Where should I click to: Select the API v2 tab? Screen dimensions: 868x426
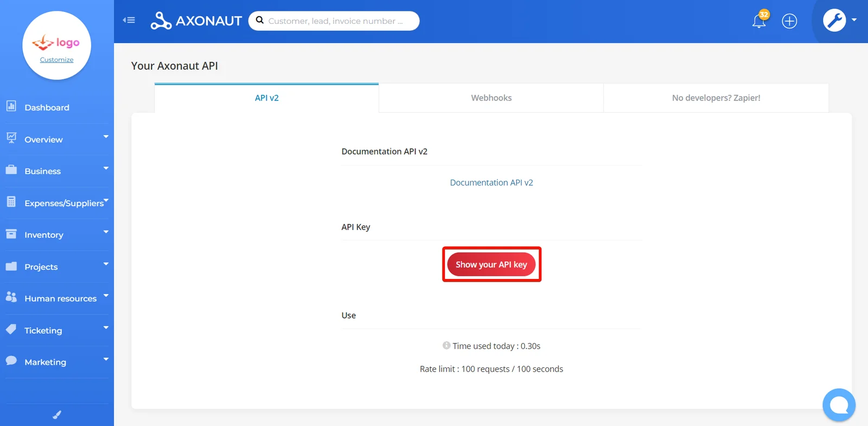coord(266,98)
